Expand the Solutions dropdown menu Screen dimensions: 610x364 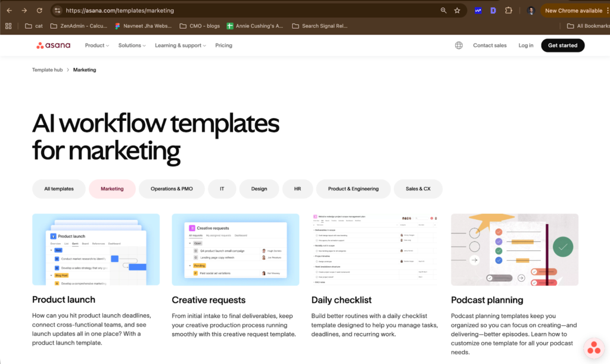click(x=132, y=45)
